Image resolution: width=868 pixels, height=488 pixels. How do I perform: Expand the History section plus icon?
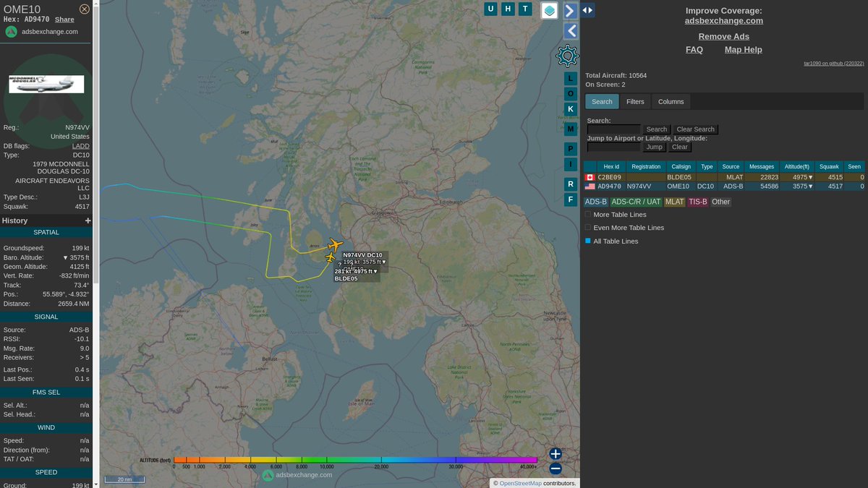click(88, 221)
